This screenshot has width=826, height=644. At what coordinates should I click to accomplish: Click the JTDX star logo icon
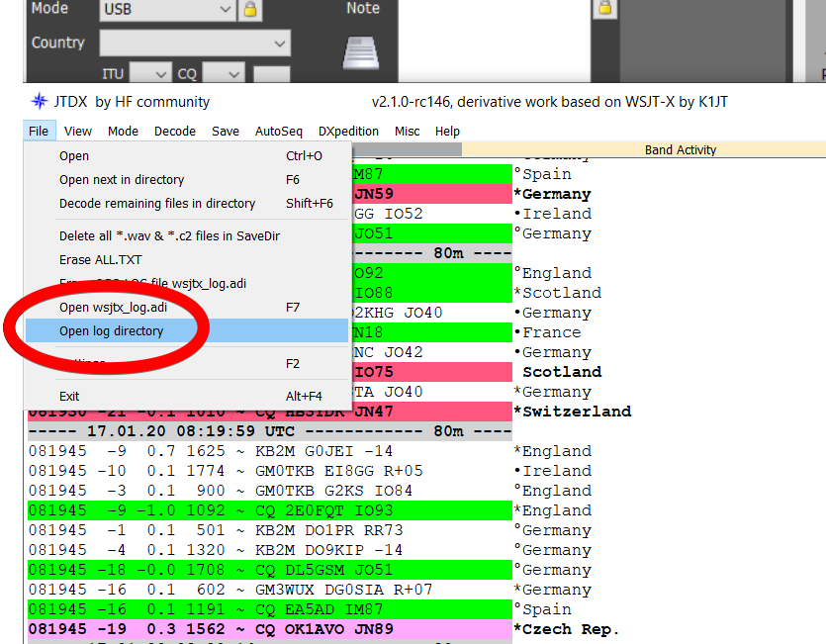point(39,101)
